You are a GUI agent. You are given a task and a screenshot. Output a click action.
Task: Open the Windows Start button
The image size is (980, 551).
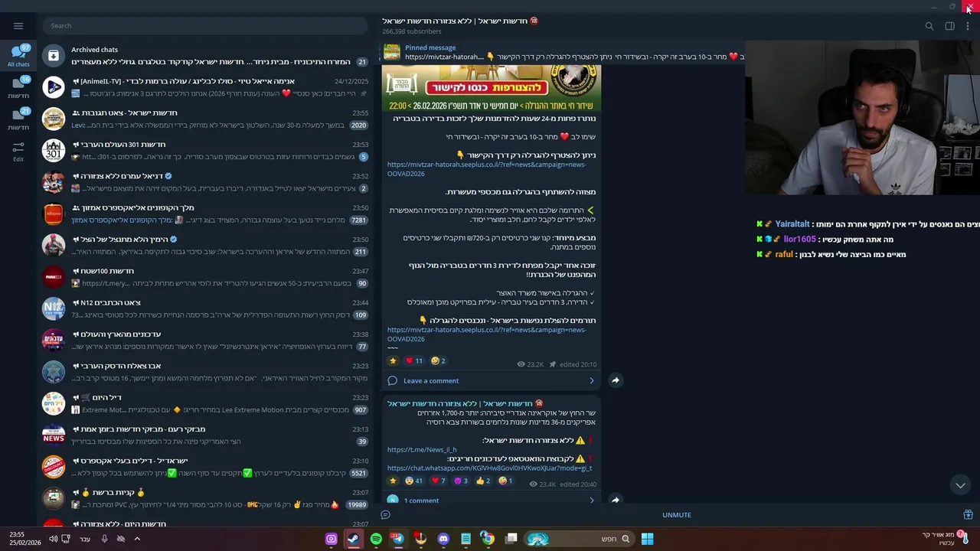click(x=647, y=539)
